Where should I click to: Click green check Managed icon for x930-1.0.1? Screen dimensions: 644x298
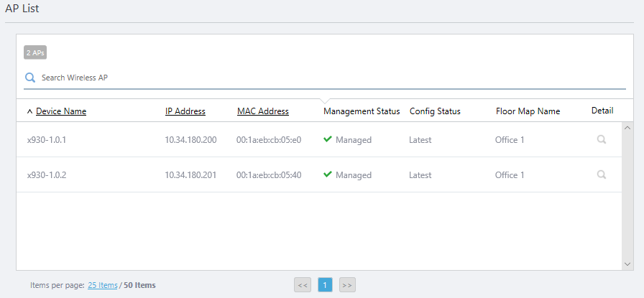pos(328,139)
